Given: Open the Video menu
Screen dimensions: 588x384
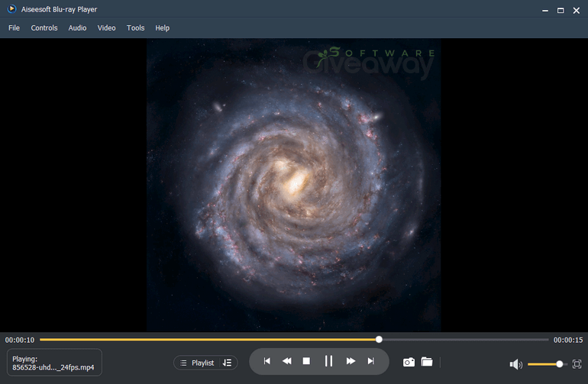Looking at the screenshot, I should click(x=106, y=28).
